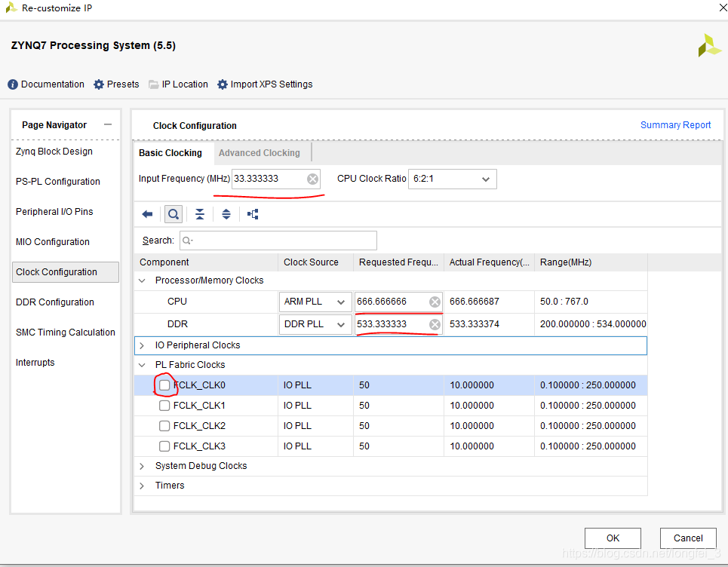Open the Summary Report link
Screen dimensions: 728x567
pos(675,125)
